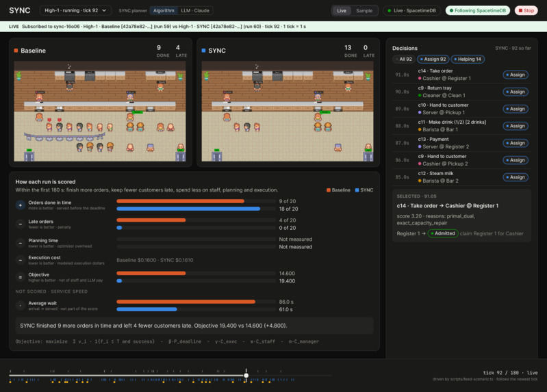
Task: Click the orange Baseline panel color square
Action: click(x=16, y=51)
